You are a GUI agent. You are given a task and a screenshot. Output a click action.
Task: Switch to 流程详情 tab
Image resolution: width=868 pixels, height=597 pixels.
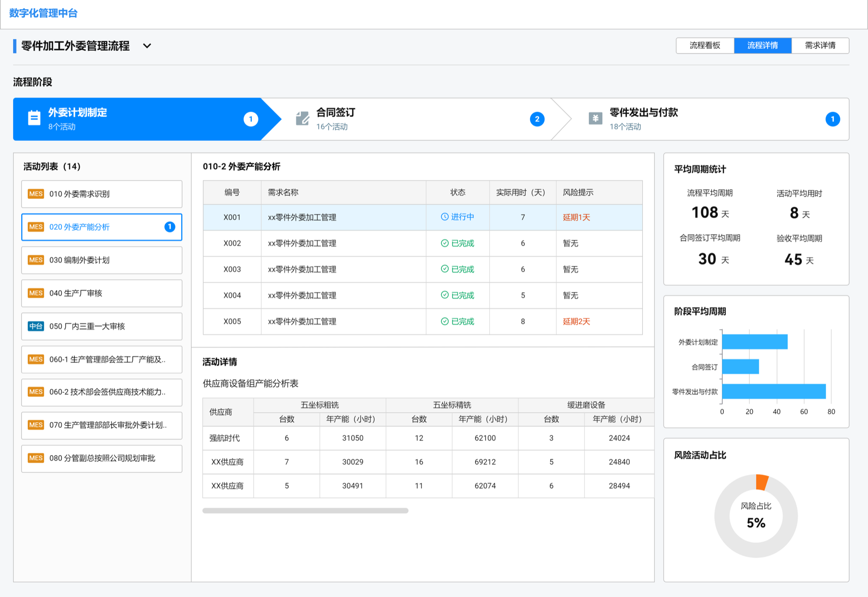(x=763, y=45)
